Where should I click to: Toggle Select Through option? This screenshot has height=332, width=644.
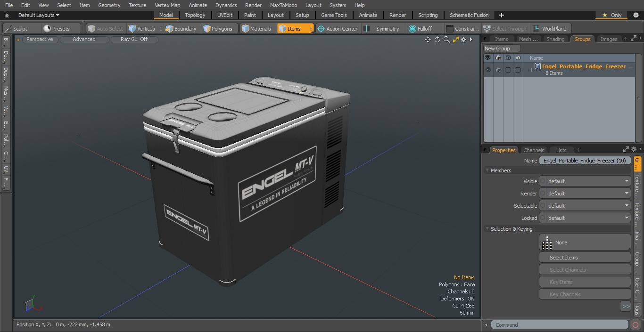505,29
